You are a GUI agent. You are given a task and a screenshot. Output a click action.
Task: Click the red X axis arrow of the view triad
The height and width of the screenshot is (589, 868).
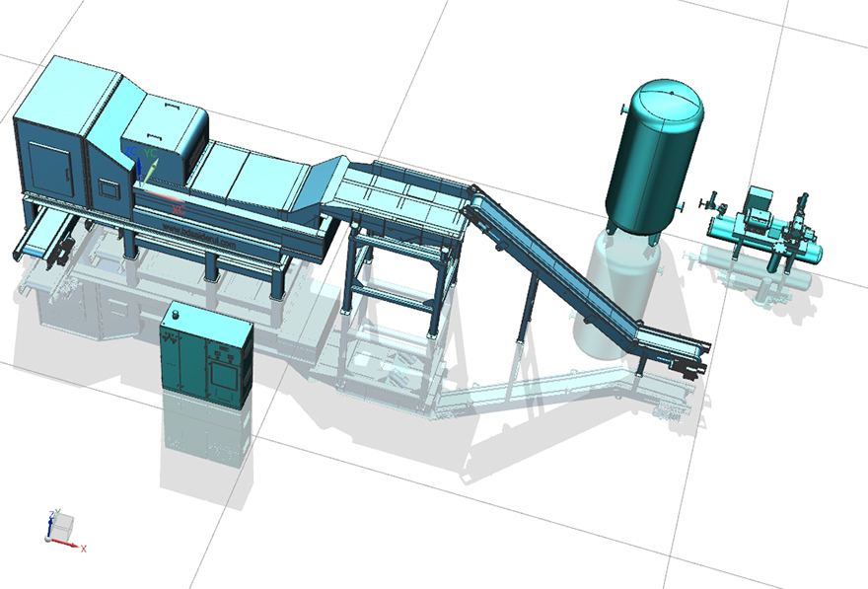pyautogui.click(x=73, y=545)
